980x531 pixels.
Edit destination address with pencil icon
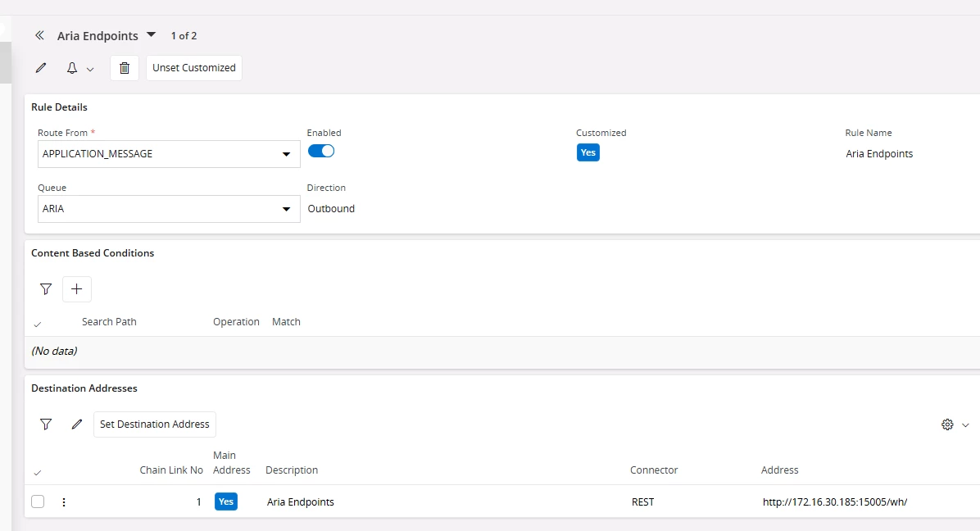[x=77, y=424]
